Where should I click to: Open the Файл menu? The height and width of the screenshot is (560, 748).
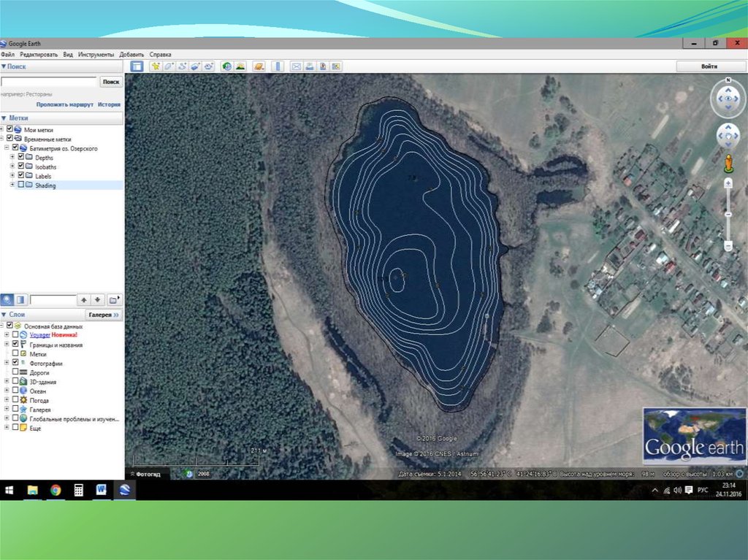tap(7, 55)
